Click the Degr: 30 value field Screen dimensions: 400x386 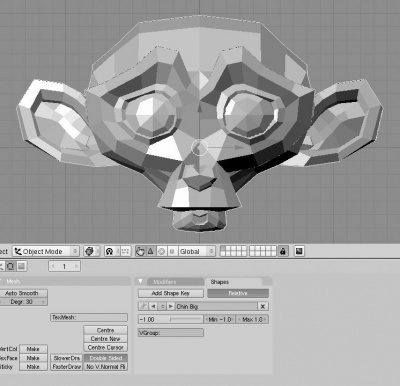pos(23,302)
